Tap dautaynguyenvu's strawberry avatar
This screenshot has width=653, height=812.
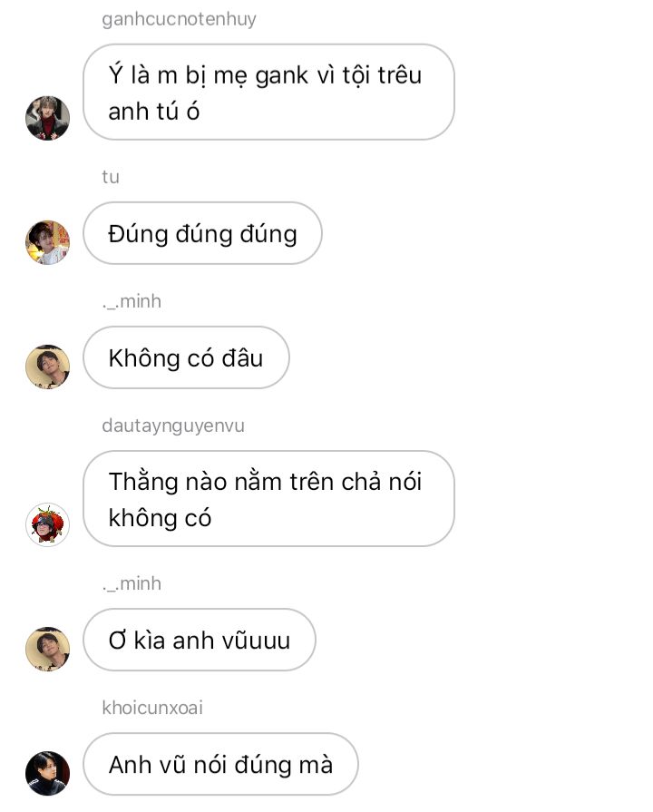[x=48, y=524]
